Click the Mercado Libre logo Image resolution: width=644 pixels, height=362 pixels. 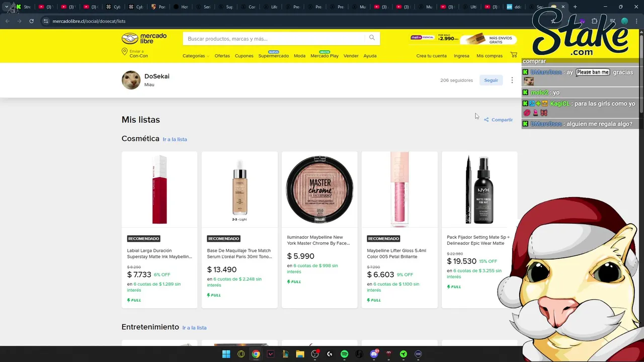tap(144, 38)
